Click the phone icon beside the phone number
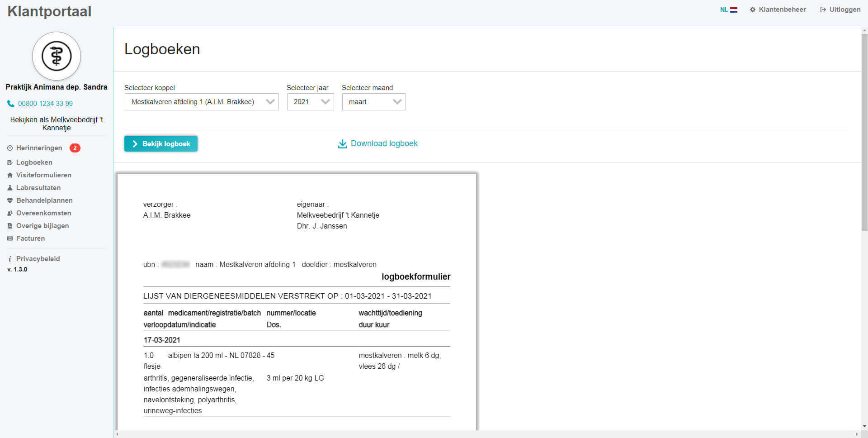 coord(10,103)
